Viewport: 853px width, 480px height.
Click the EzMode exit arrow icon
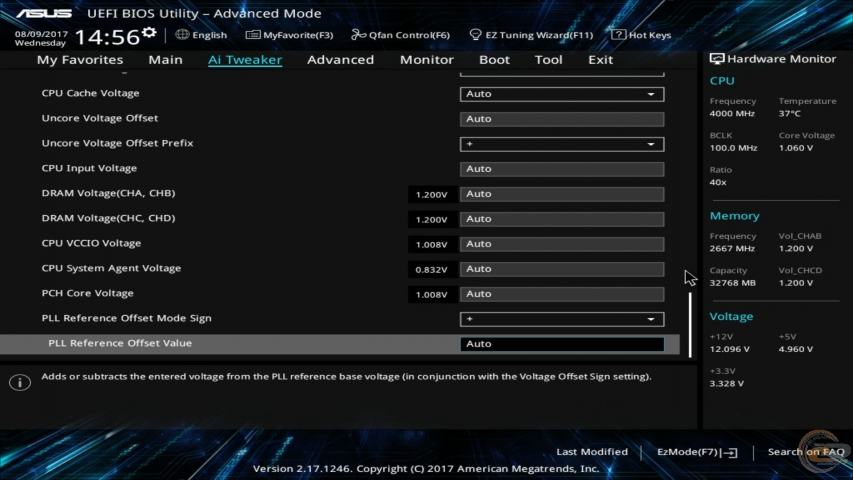click(x=730, y=452)
